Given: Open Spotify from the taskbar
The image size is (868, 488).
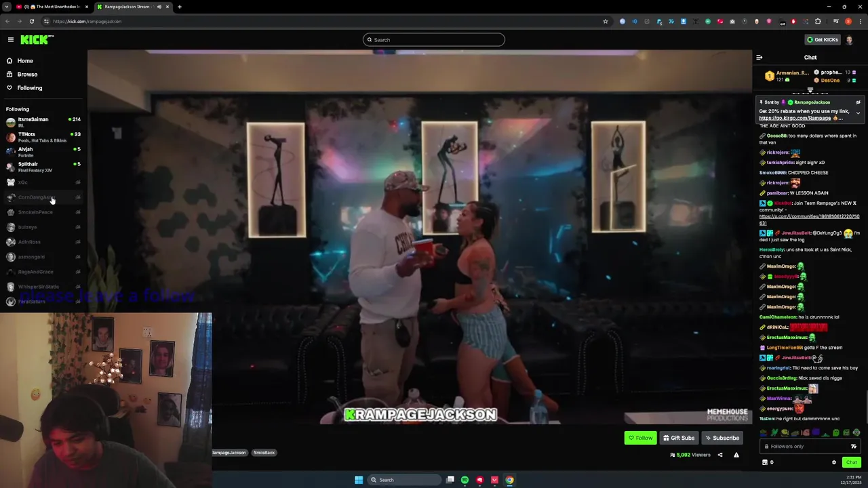Looking at the screenshot, I should pos(465,480).
